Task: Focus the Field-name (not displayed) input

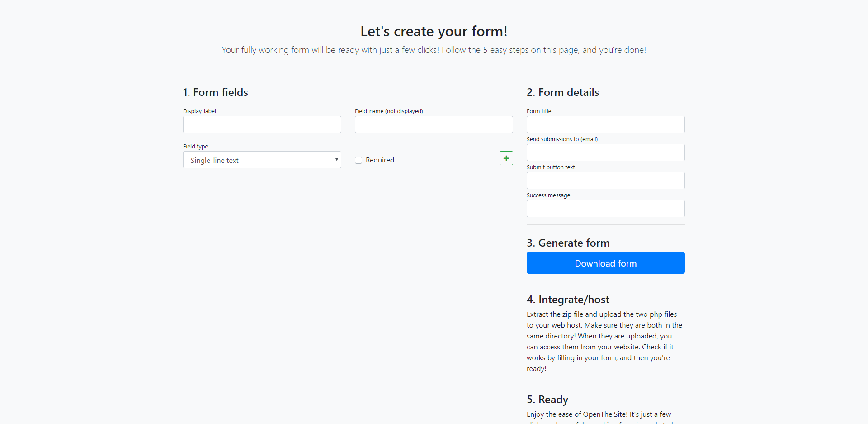Action: click(434, 124)
